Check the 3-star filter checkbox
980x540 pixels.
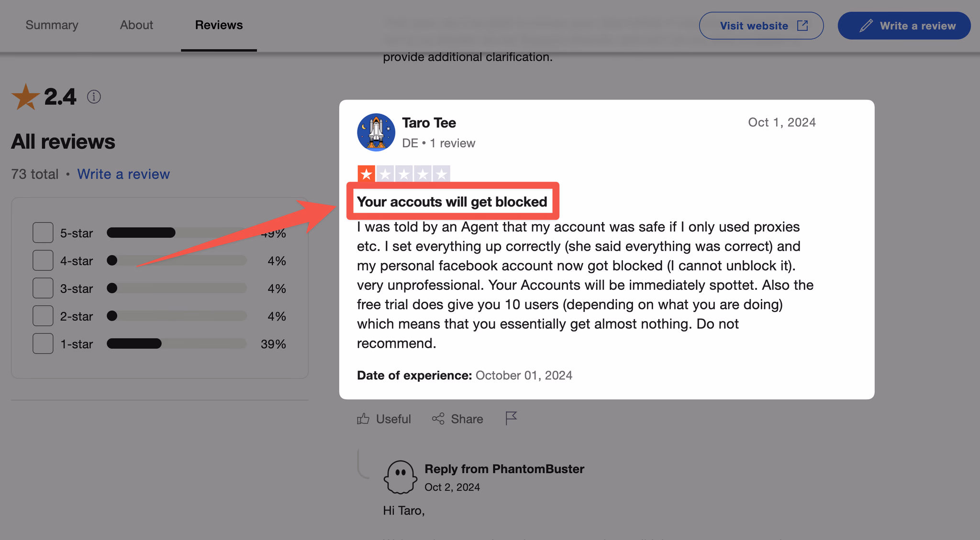point(43,288)
